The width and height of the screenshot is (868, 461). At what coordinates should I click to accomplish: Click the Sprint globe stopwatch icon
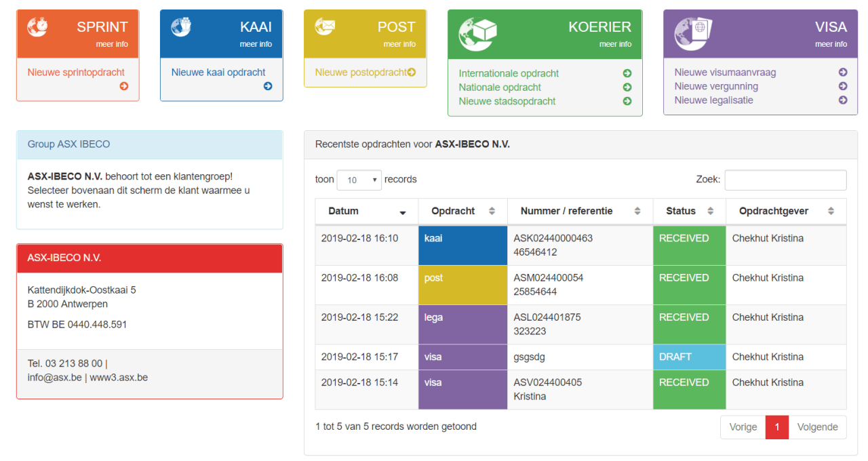tap(38, 27)
